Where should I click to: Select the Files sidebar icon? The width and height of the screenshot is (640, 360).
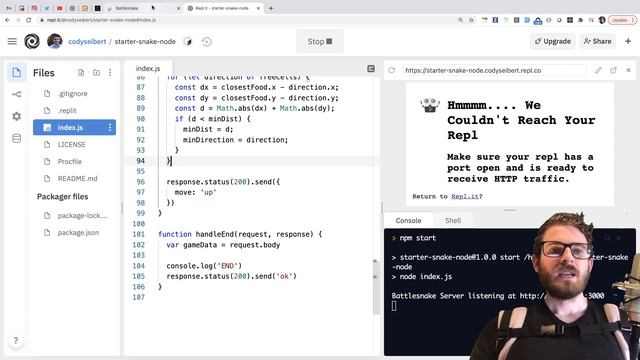pos(16,73)
